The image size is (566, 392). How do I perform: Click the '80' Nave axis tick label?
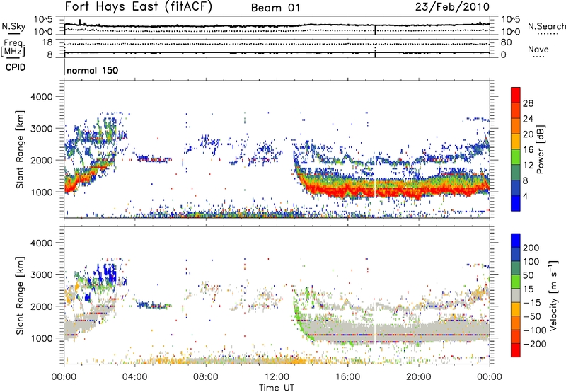pyautogui.click(x=506, y=42)
